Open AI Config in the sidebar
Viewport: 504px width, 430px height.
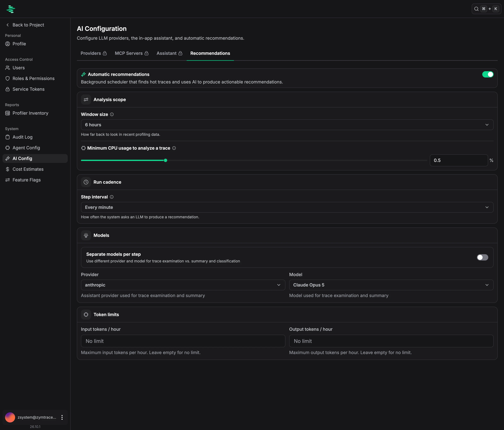click(x=35, y=158)
